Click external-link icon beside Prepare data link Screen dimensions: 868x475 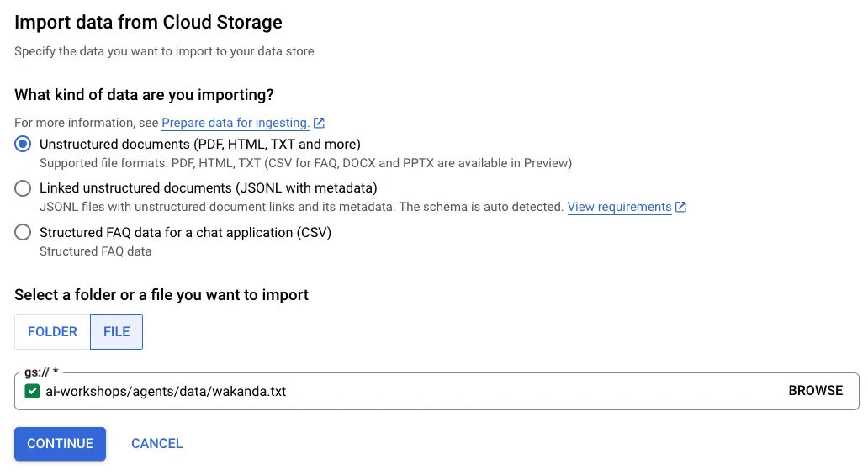(x=320, y=124)
